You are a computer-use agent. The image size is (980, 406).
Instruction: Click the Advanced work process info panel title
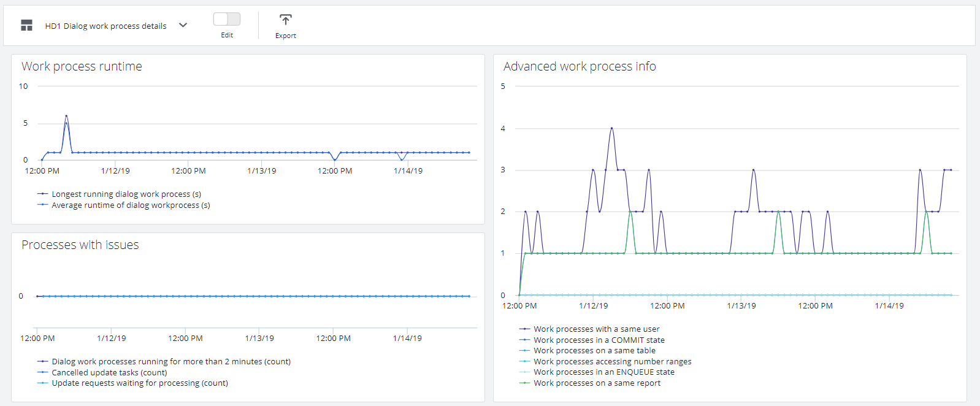click(580, 66)
